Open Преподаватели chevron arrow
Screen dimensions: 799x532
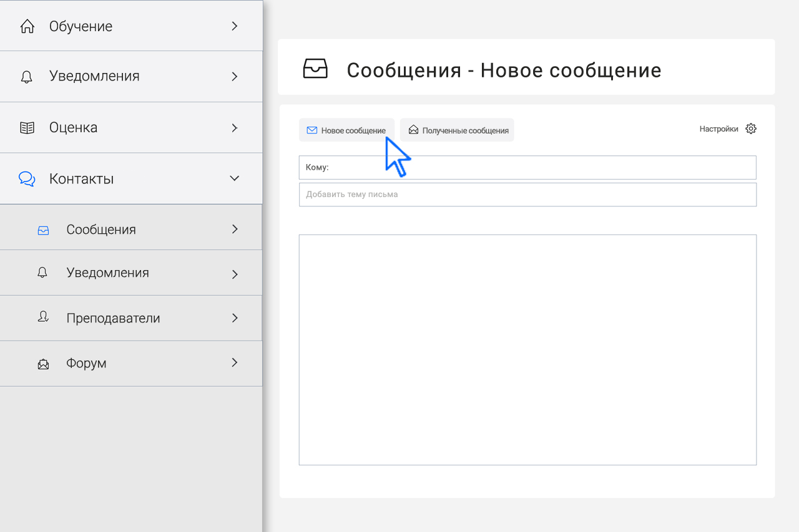point(235,318)
